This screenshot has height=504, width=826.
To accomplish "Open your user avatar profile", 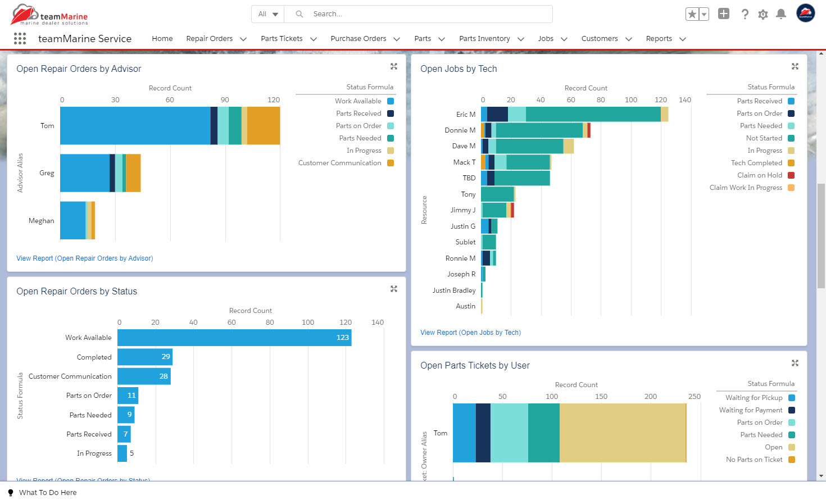I will [805, 13].
